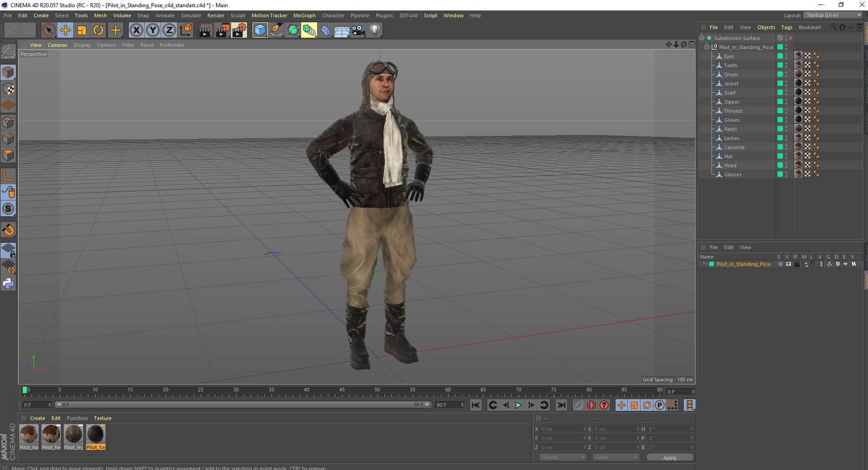Toggle visibility dots of Jacket object
Screen dimensions: 868x470
point(787,84)
